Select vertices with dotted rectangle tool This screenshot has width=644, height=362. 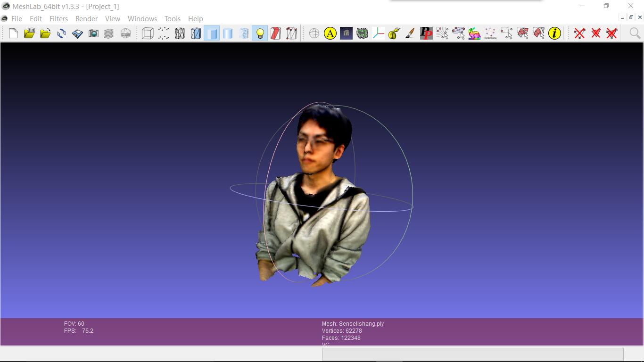[x=506, y=33]
